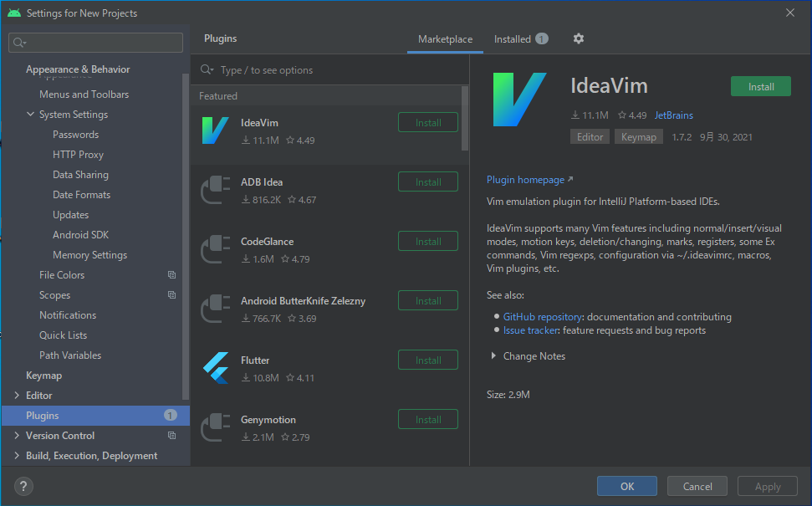Focus the settings search field

point(96,43)
